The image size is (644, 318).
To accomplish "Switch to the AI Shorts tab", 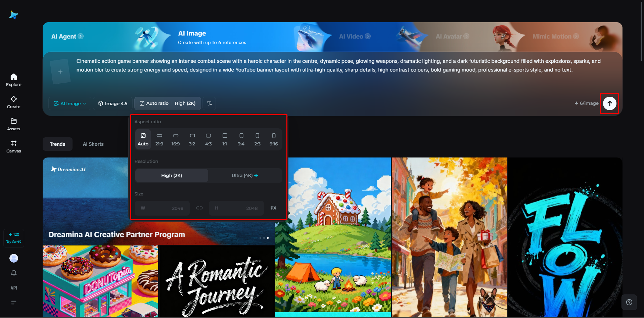I will coord(93,144).
